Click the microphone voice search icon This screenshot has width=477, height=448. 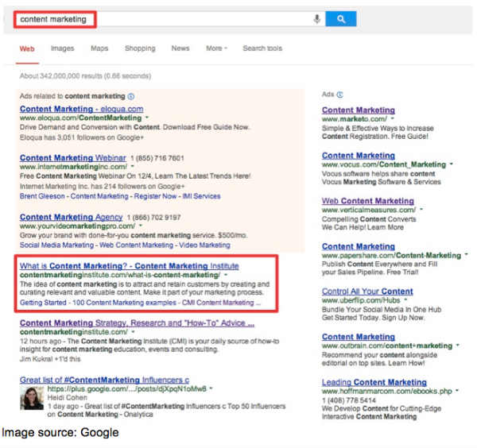316,19
